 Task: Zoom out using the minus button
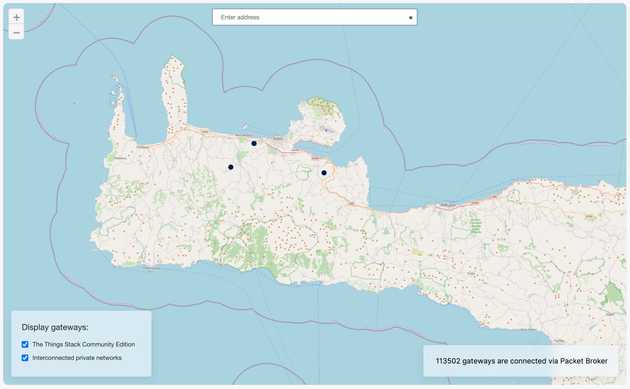pyautogui.click(x=16, y=32)
